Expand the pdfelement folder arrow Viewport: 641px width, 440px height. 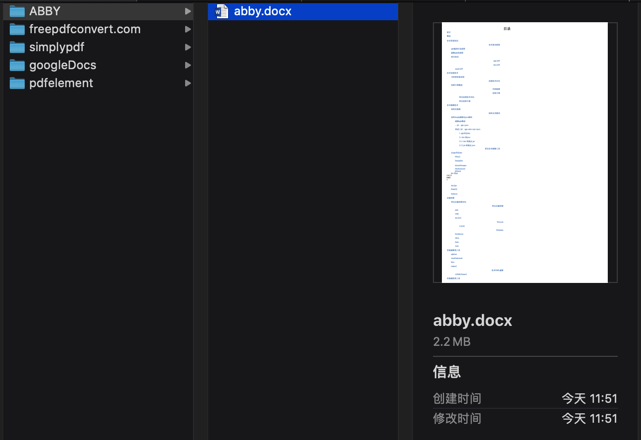188,83
